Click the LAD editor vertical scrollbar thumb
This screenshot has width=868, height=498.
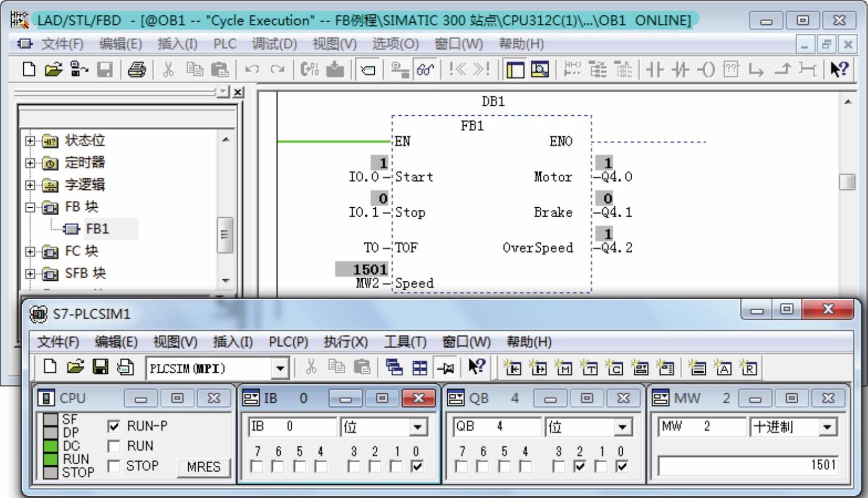847,182
